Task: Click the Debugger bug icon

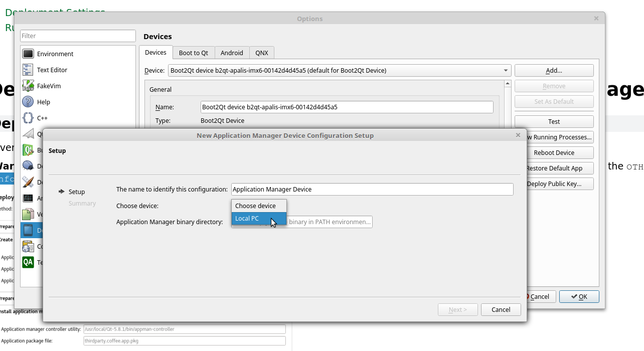Action: click(28, 166)
